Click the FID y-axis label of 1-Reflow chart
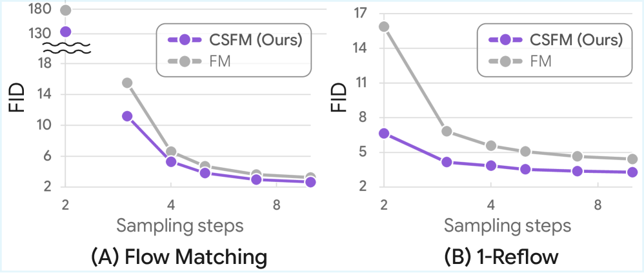 click(339, 98)
